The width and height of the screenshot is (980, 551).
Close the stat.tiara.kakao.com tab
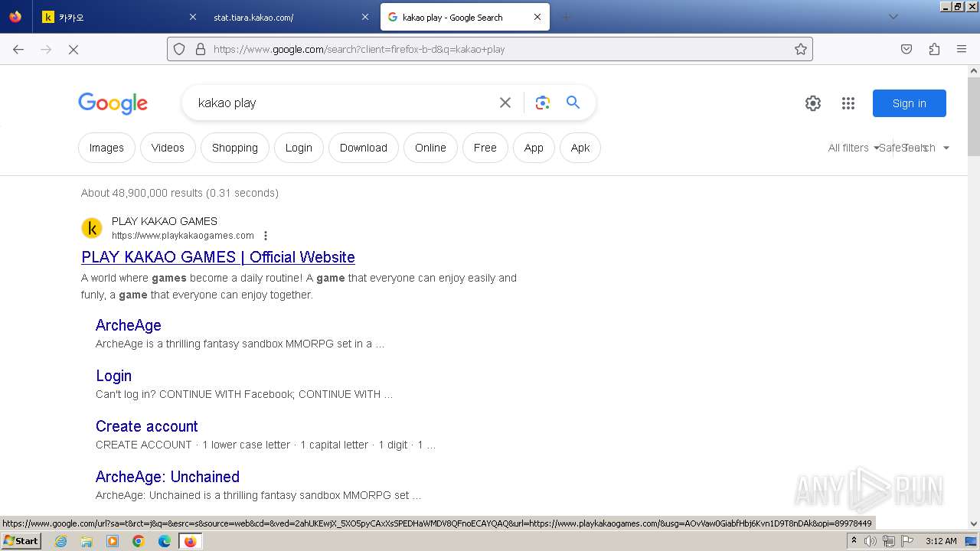tap(365, 17)
